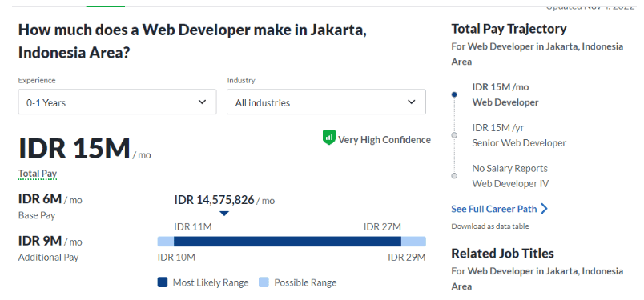Click the IDR 14,575,826 median value
The width and height of the screenshot is (644, 300).
click(214, 200)
